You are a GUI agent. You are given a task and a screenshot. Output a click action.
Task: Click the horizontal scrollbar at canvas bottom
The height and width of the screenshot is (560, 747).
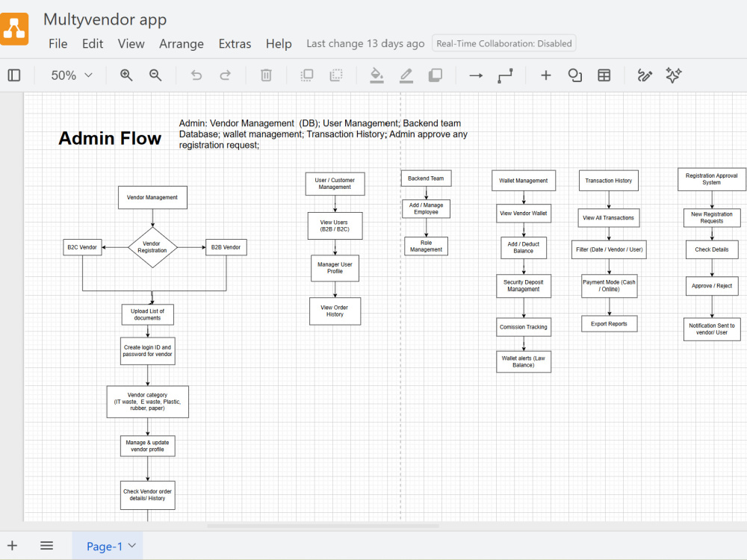point(323,526)
